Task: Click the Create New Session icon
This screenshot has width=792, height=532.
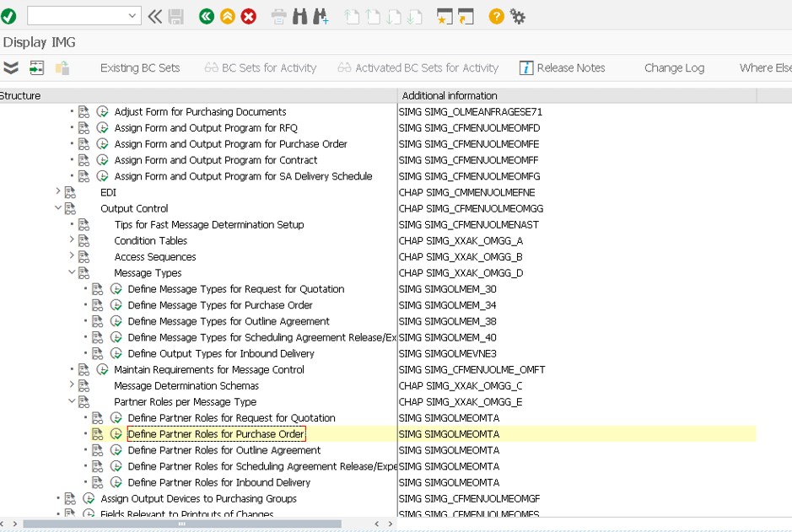Action: pyautogui.click(x=444, y=17)
